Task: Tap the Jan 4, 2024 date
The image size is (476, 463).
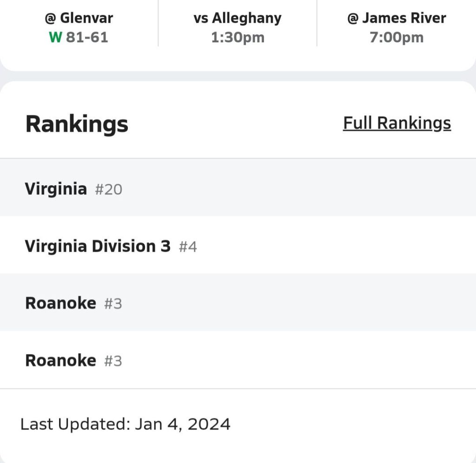Action: tap(183, 424)
